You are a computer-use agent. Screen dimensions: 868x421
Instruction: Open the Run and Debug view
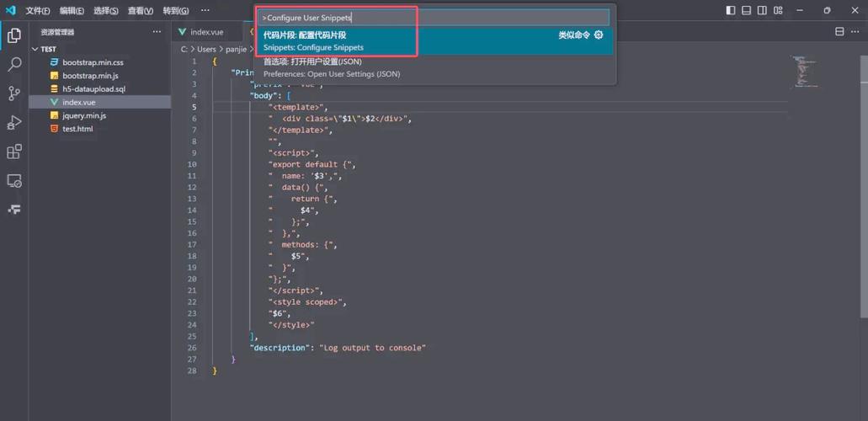14,123
